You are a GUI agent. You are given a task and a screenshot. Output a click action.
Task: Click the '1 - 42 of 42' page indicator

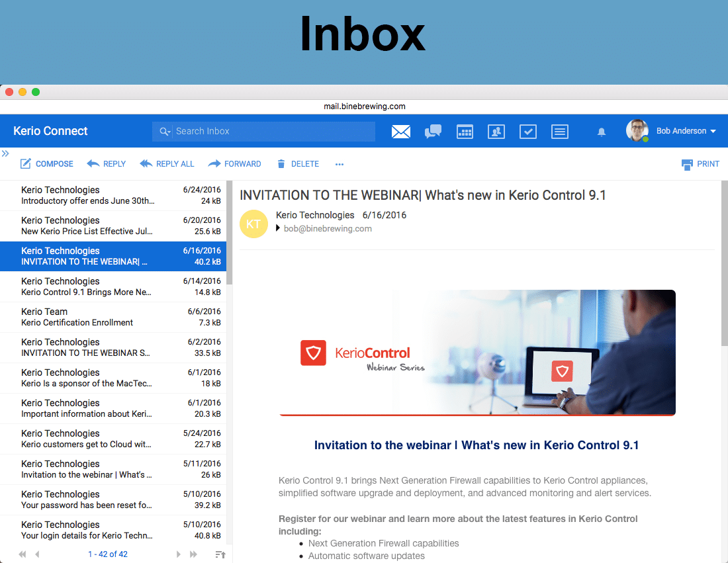click(x=108, y=554)
